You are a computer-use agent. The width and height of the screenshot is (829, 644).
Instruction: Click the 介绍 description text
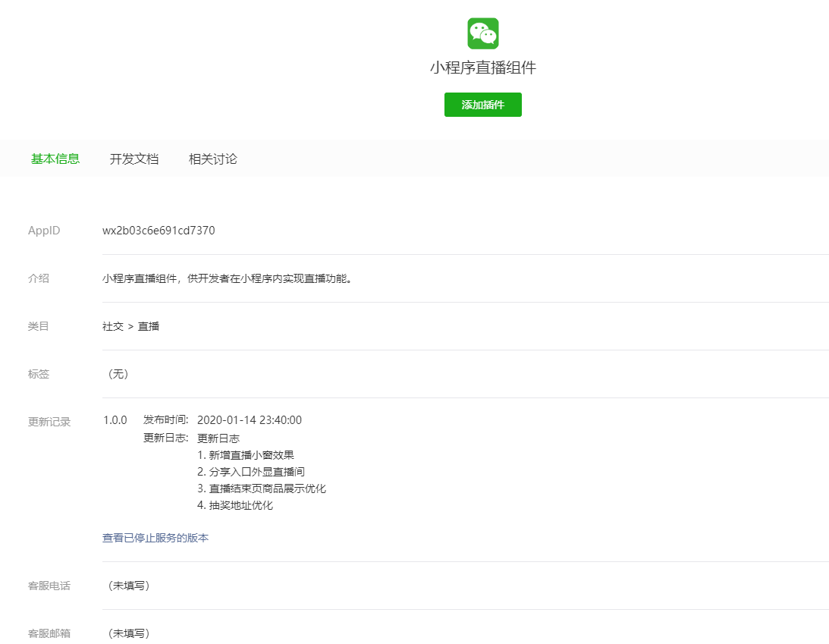(228, 278)
